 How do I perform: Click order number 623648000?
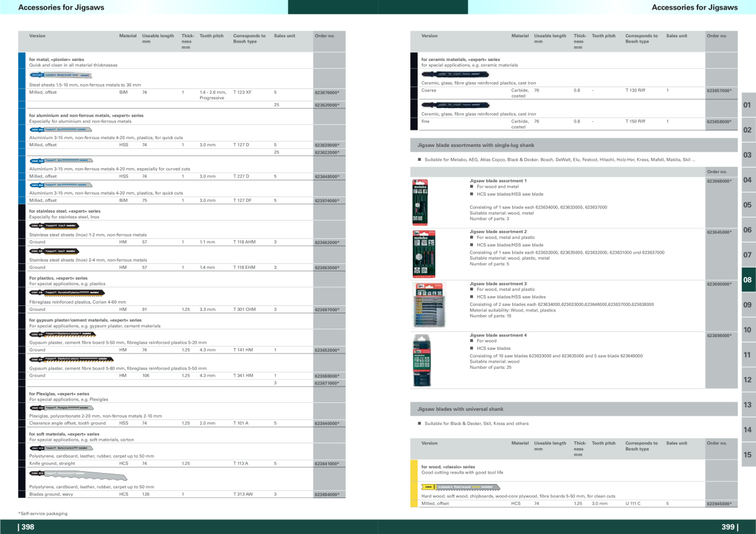(327, 176)
